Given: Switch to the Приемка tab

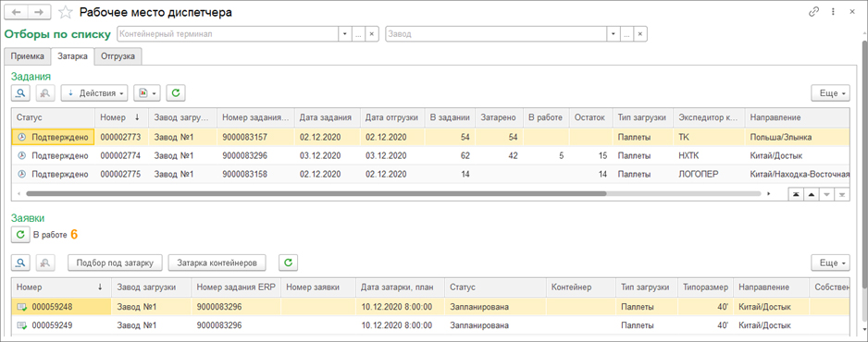Looking at the screenshot, I should point(27,56).
